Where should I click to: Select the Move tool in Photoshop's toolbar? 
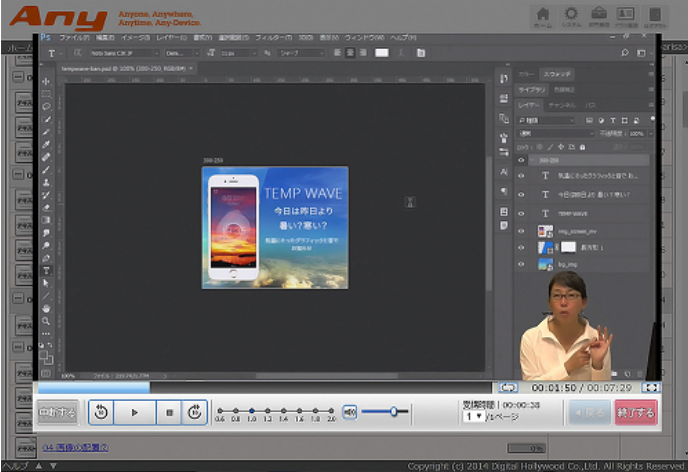coord(46,80)
